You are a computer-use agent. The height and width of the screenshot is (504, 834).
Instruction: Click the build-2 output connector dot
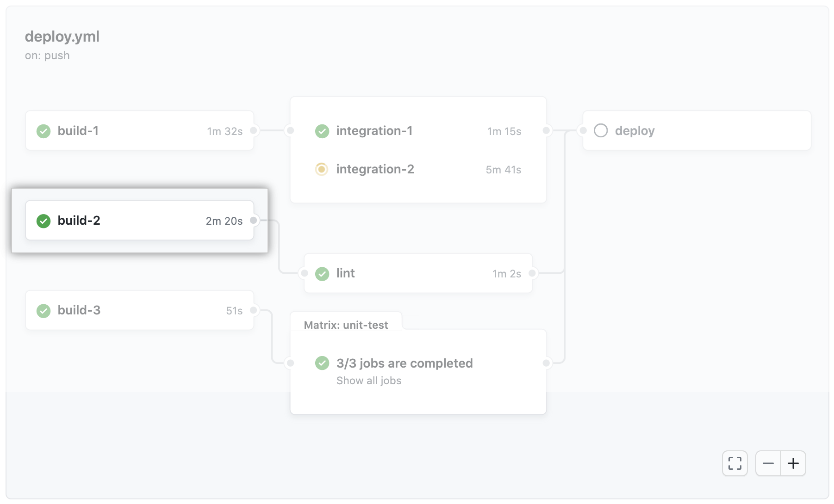coord(254,221)
